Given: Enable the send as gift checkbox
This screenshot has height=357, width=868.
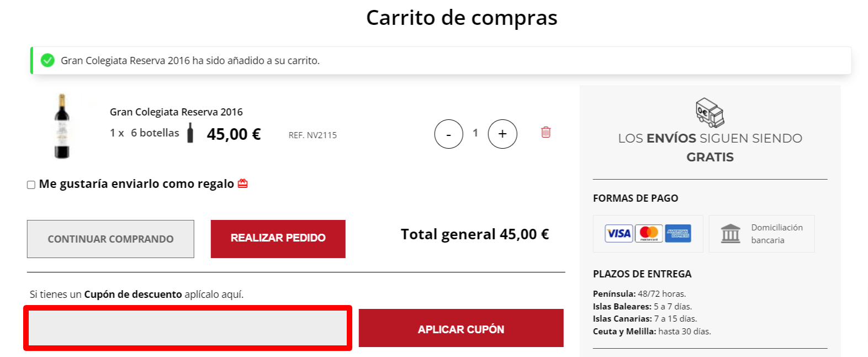Looking at the screenshot, I should point(31,185).
